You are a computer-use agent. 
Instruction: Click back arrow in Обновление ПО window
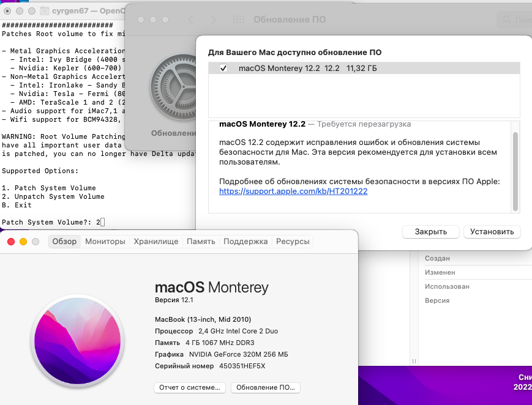tap(190, 20)
